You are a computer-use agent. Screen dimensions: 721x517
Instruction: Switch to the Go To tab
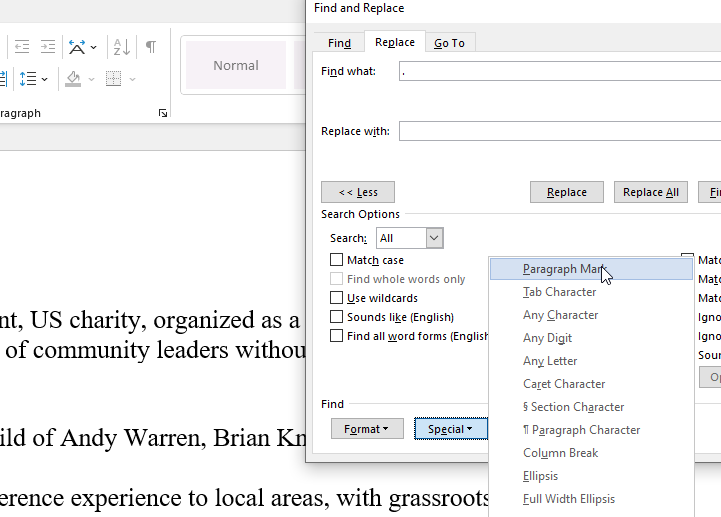click(449, 43)
